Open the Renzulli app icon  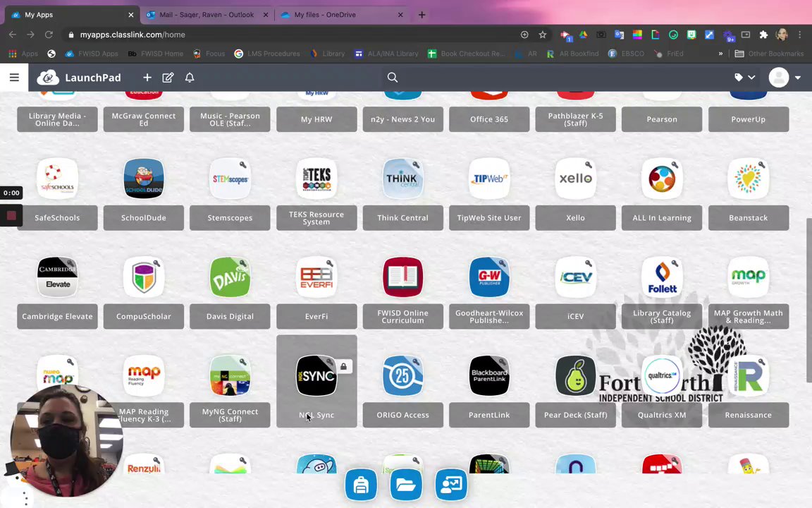(144, 464)
